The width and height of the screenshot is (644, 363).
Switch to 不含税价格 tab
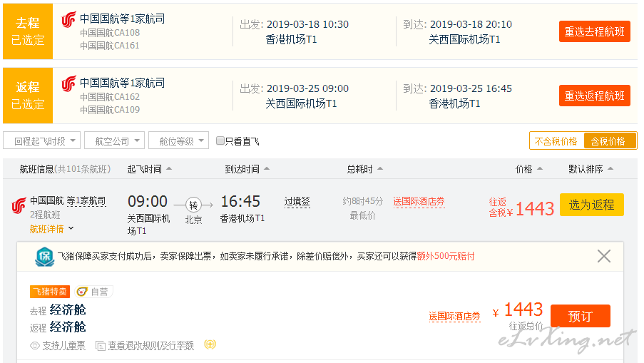[556, 141]
